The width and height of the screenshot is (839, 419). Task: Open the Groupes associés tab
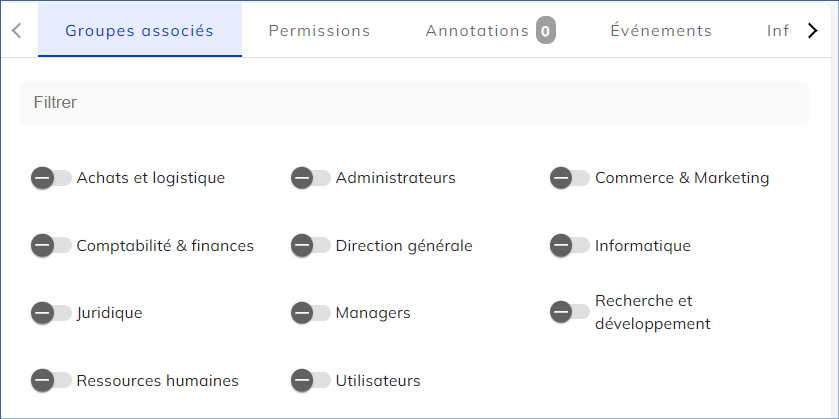tap(140, 31)
